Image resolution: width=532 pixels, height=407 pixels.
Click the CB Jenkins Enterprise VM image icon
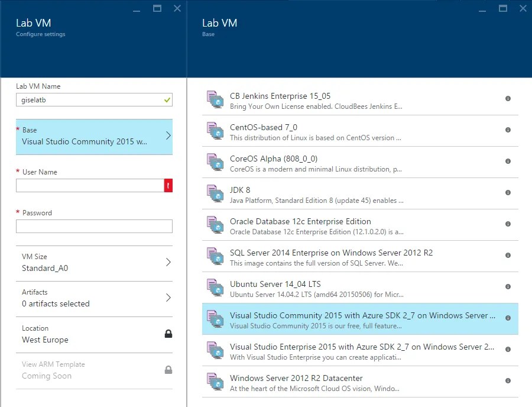tap(215, 99)
